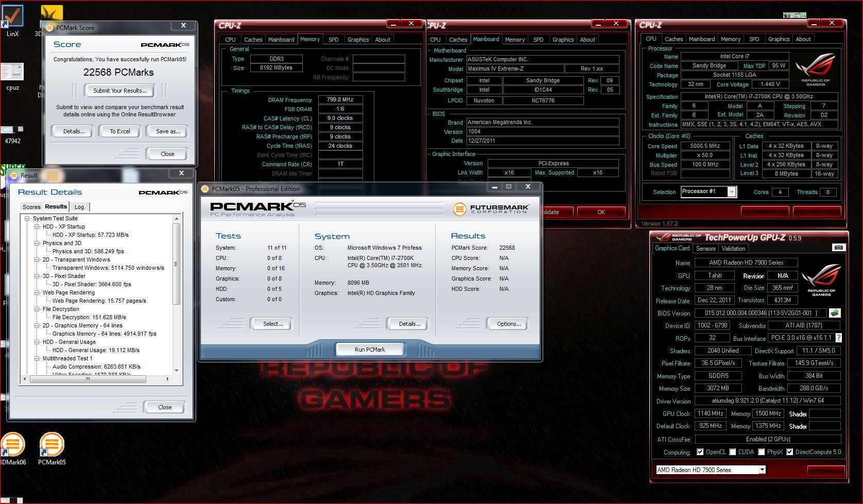Click the Run PCMark button
The image size is (863, 504).
point(370,350)
